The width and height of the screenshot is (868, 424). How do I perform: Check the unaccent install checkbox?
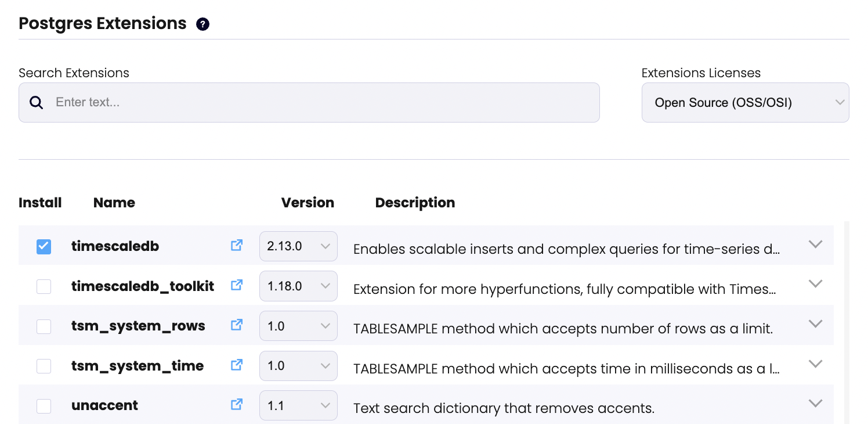click(x=44, y=405)
